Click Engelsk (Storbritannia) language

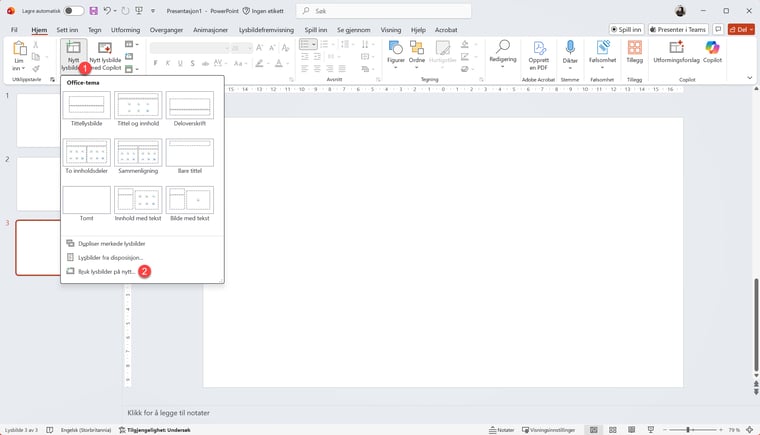point(86,430)
